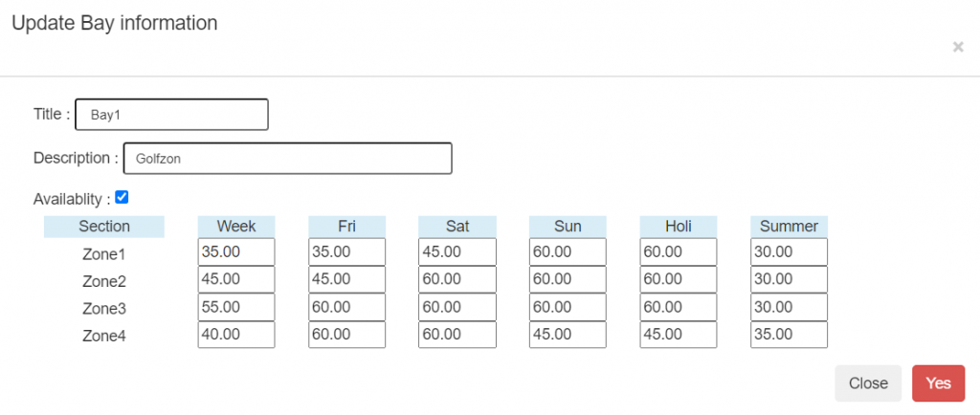The height and width of the screenshot is (415, 980).
Task: Edit the Zone3 Week price field
Action: pos(236,308)
